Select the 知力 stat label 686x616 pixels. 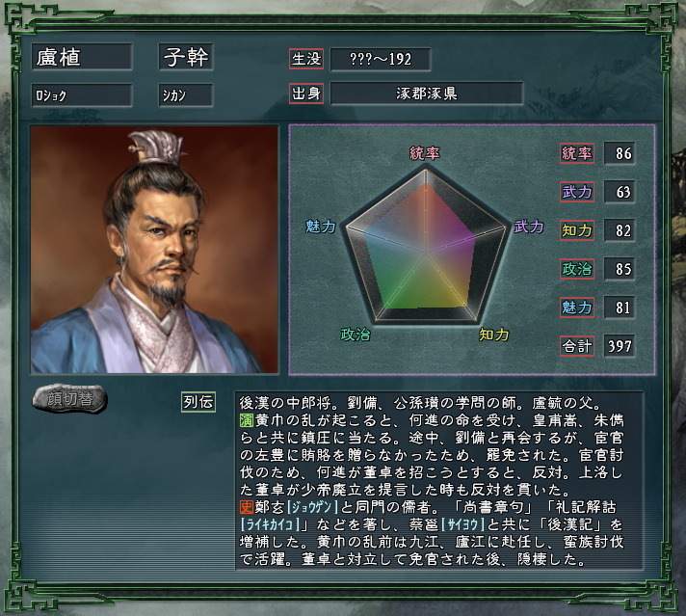point(576,230)
